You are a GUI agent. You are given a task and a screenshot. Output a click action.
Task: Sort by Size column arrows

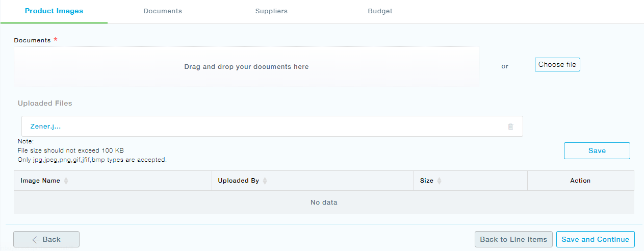pos(439,181)
